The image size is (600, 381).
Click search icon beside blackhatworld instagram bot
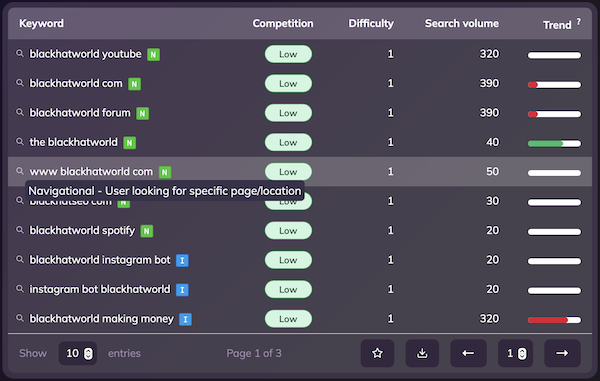[x=20, y=260]
